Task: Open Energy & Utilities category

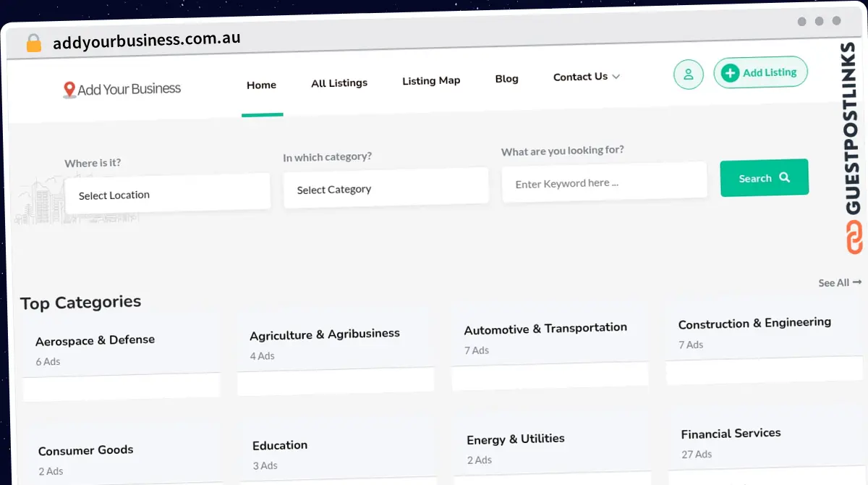Action: tap(515, 439)
